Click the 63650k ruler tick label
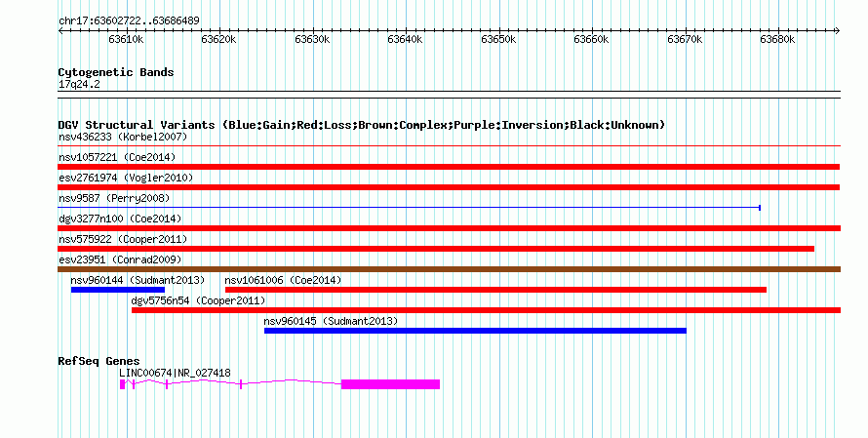This screenshot has width=868, height=438. 498,39
